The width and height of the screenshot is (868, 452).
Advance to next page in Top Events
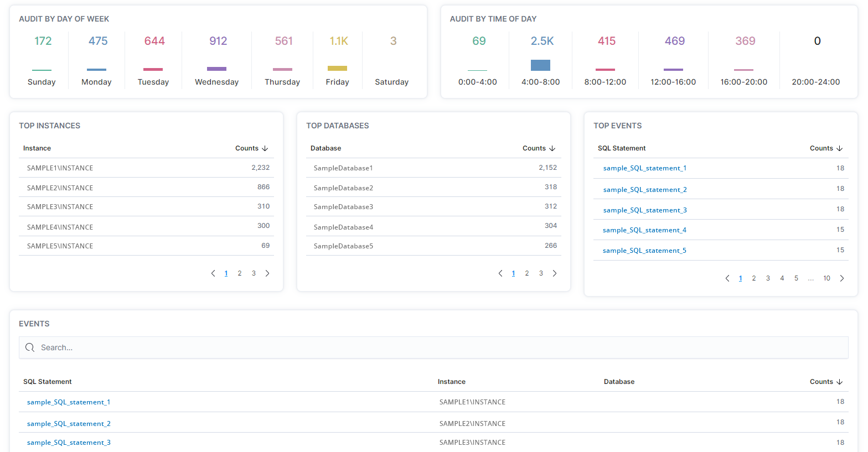pyautogui.click(x=842, y=278)
